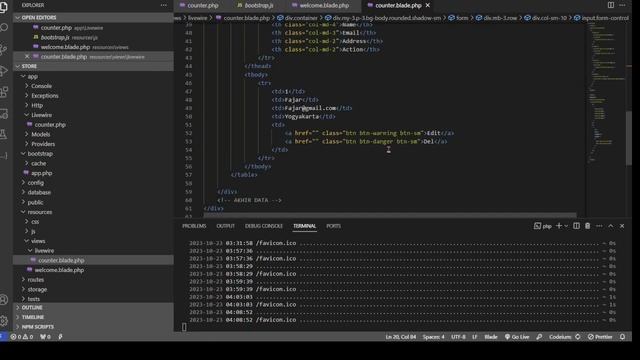640x360 pixels.
Task: Close the terminal panel
Action: (x=622, y=226)
